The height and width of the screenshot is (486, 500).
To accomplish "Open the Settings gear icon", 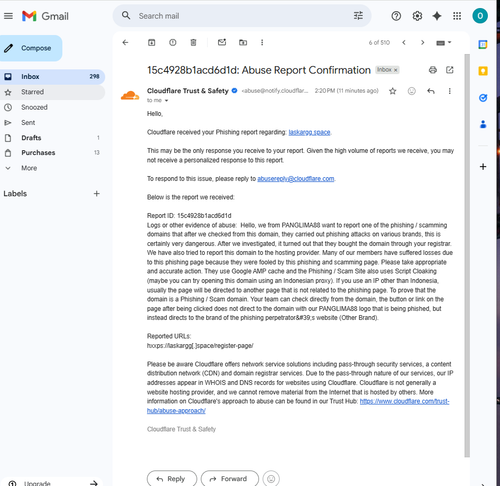I will pyautogui.click(x=417, y=16).
